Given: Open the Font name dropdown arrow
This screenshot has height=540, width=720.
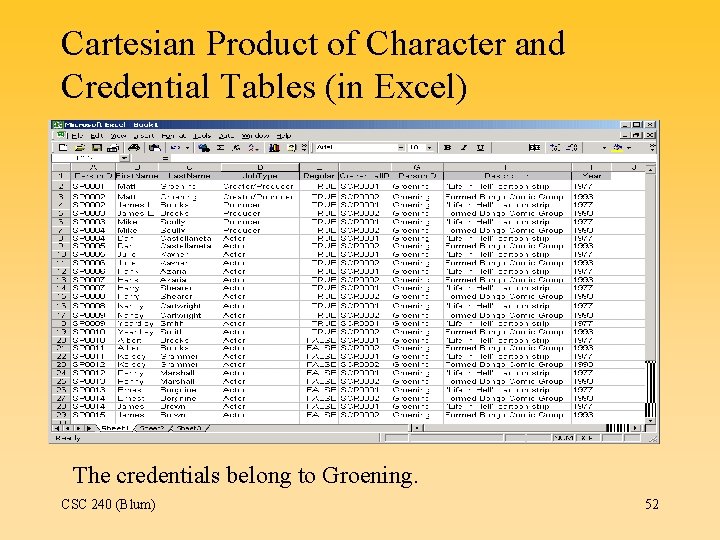Looking at the screenshot, I should (401, 148).
